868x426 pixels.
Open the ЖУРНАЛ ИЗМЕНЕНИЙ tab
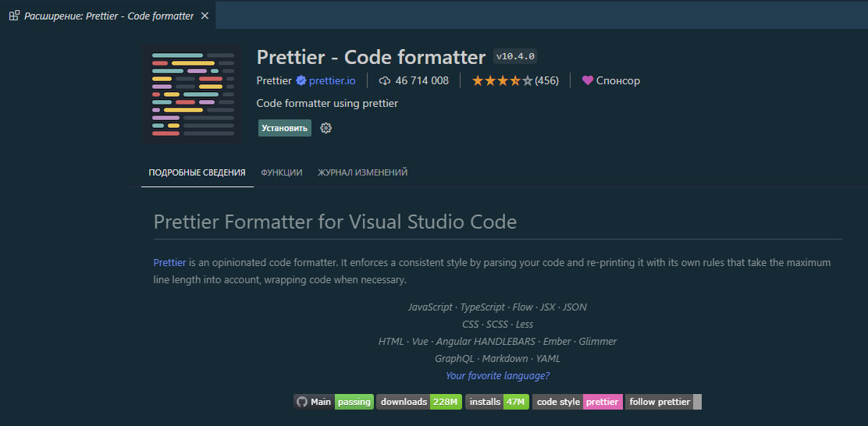click(x=363, y=172)
